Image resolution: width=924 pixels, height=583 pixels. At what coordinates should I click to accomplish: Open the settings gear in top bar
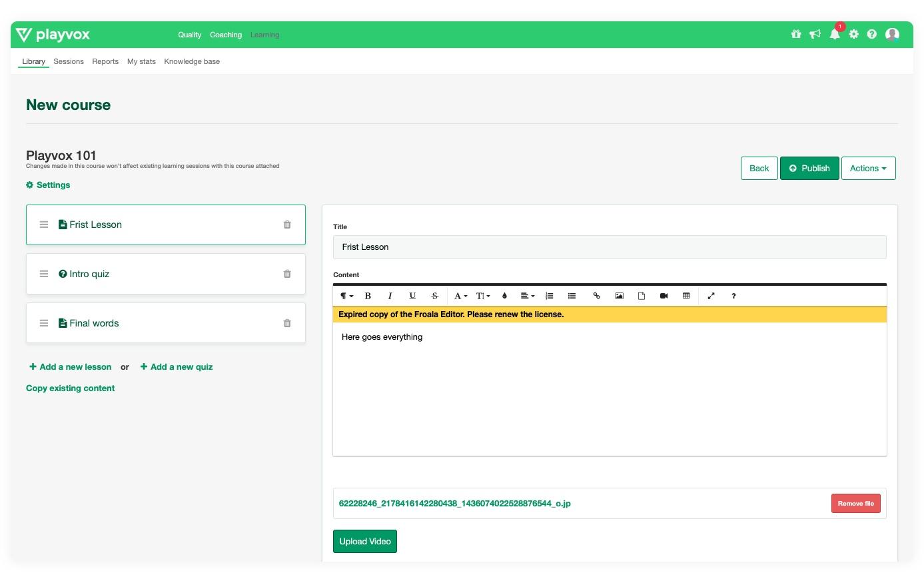tap(854, 35)
